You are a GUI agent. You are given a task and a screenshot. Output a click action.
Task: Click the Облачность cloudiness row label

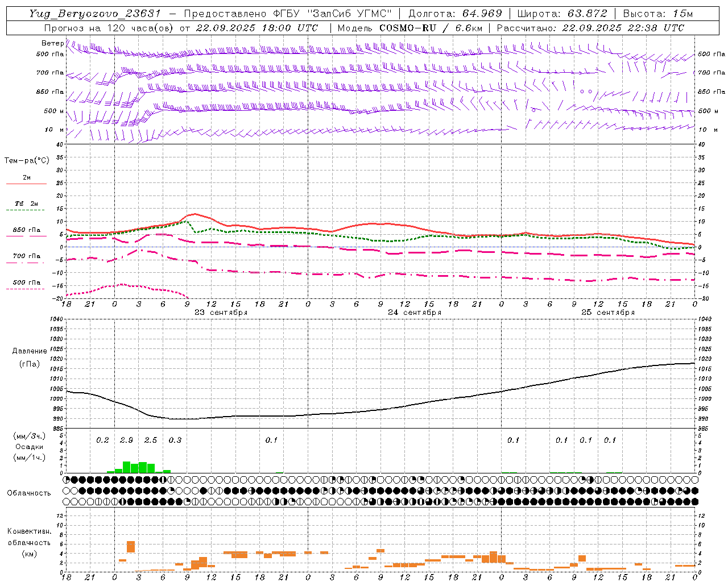coord(29,493)
